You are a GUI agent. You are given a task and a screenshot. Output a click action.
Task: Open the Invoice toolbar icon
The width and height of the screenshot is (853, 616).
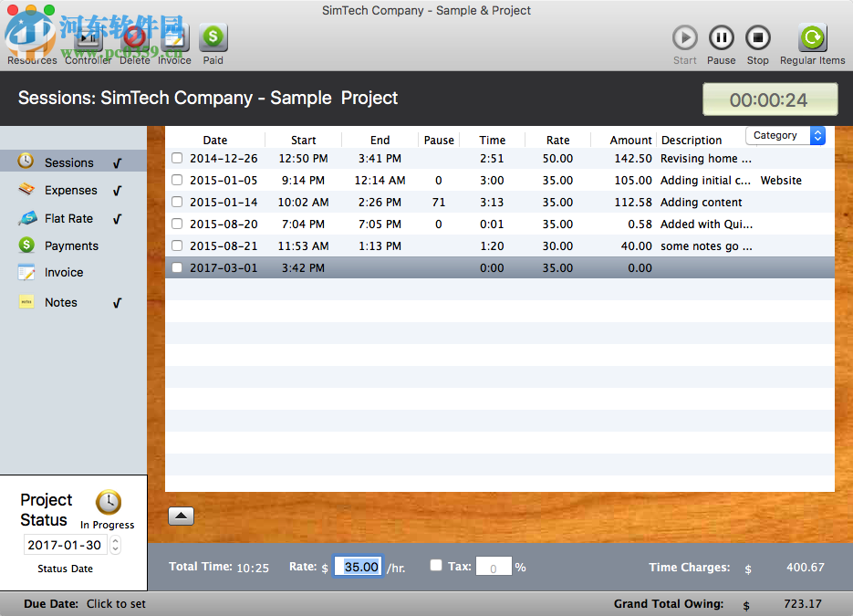(x=174, y=38)
